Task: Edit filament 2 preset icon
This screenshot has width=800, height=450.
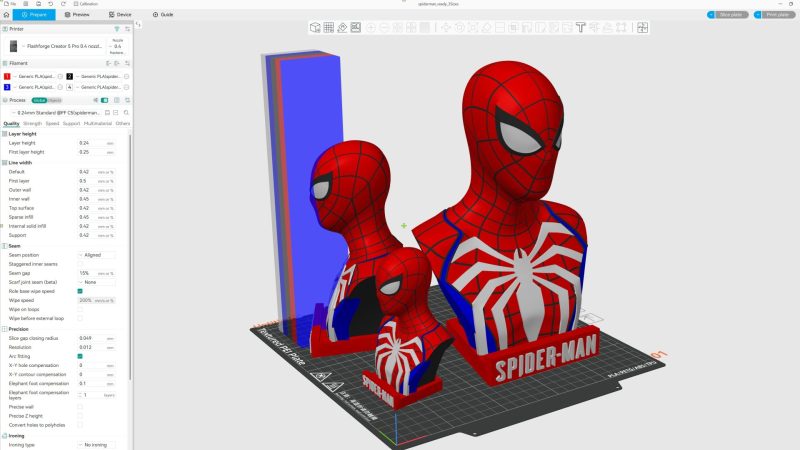Action: (127, 77)
